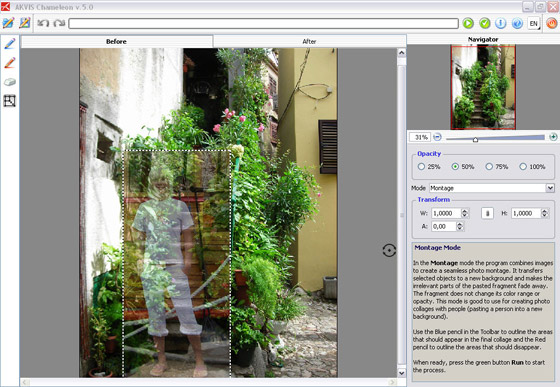
Task: Click the A angle stepper arrows
Action: (460, 226)
